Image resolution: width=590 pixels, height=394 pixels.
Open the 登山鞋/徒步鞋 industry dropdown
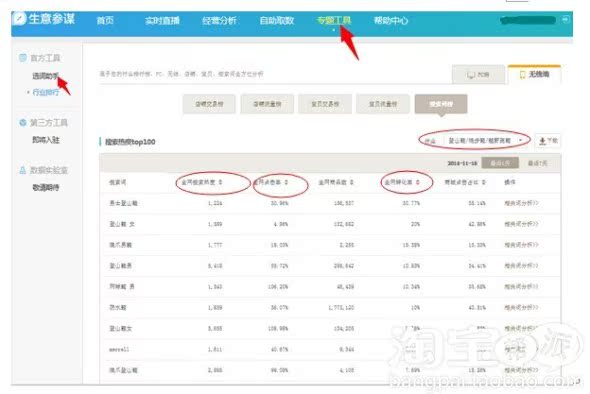tap(485, 141)
